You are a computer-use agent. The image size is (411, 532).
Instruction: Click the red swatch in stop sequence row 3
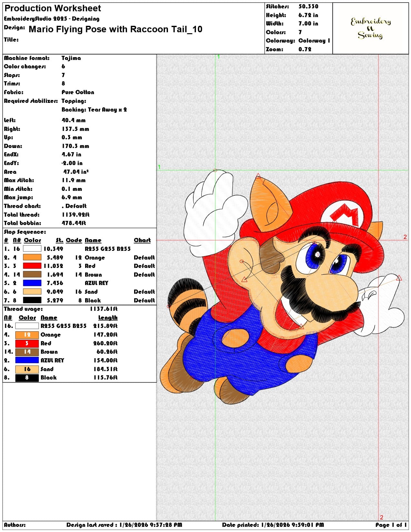pos(32,266)
